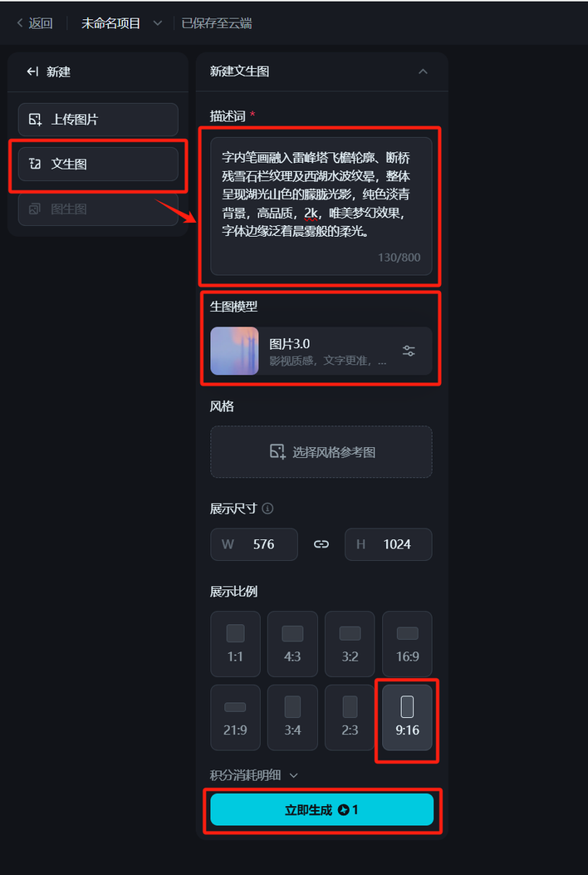
Task: Select the 图生图 image-to-image option
Action: (98, 209)
